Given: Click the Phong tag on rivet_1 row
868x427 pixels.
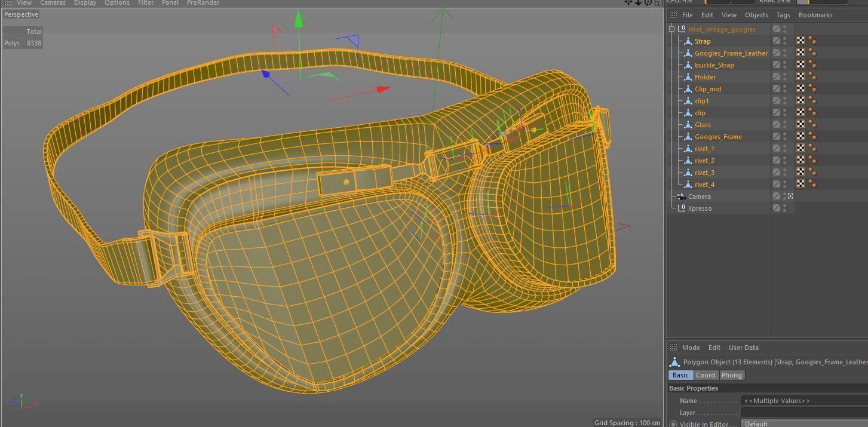Looking at the screenshot, I should [812, 148].
